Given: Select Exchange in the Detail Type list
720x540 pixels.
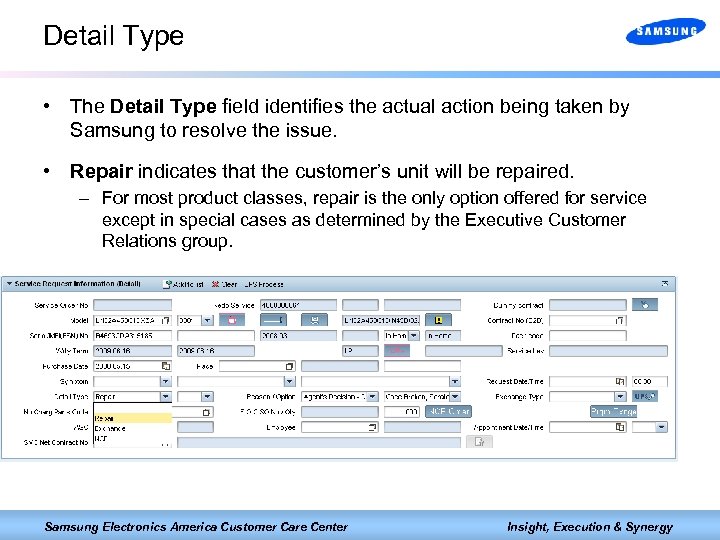Looking at the screenshot, I should click(x=133, y=428).
